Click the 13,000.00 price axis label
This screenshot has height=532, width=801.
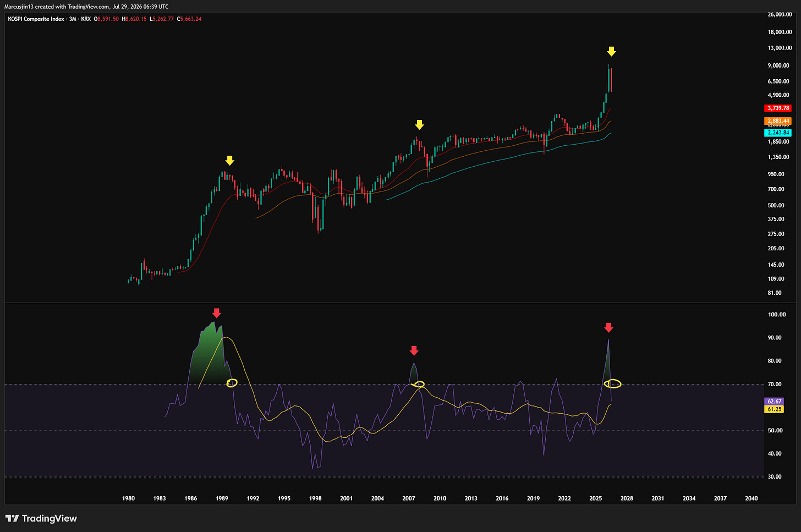(780, 48)
